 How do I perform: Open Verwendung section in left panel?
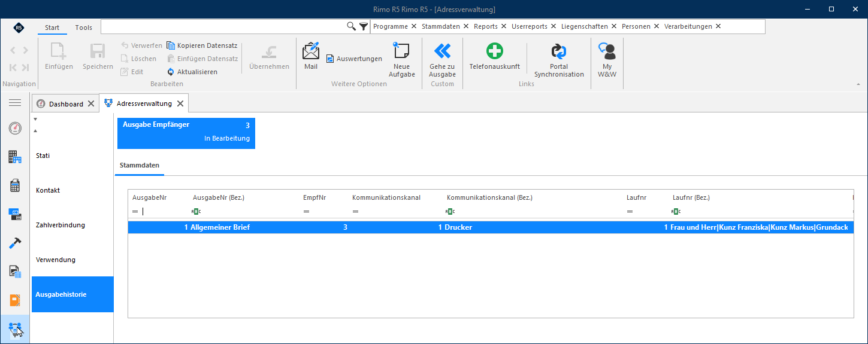pyautogui.click(x=72, y=260)
